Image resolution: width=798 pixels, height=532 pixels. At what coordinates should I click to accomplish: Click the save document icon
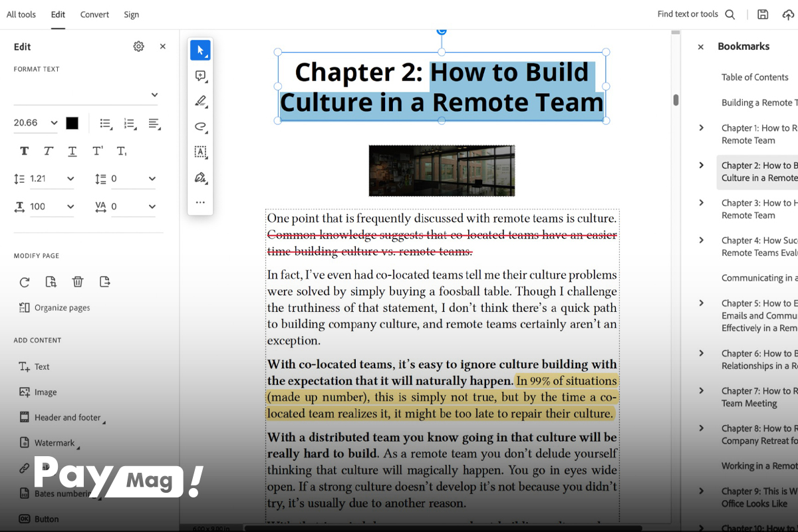(x=763, y=15)
